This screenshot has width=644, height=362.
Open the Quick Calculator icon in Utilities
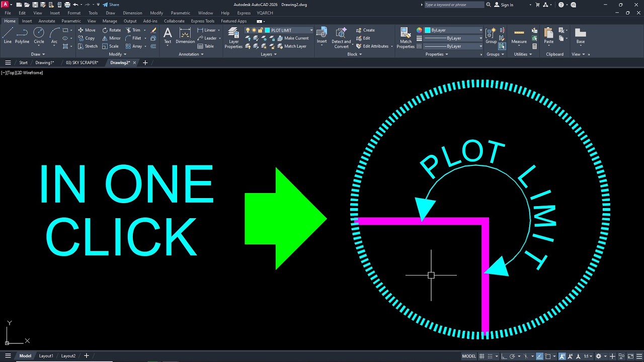tap(534, 46)
